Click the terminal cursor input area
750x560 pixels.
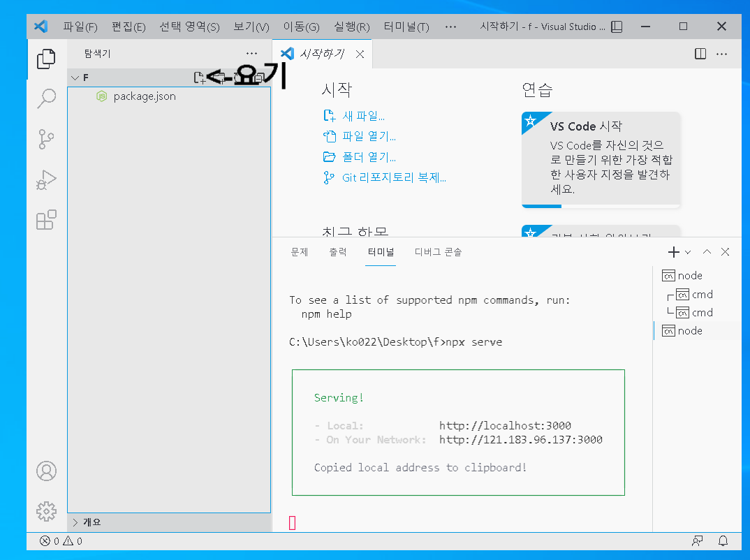click(293, 523)
